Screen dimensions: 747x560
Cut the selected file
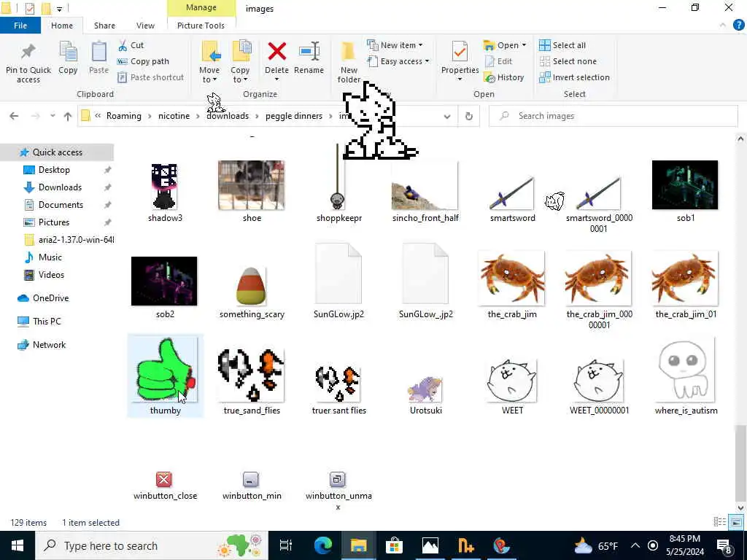point(131,45)
